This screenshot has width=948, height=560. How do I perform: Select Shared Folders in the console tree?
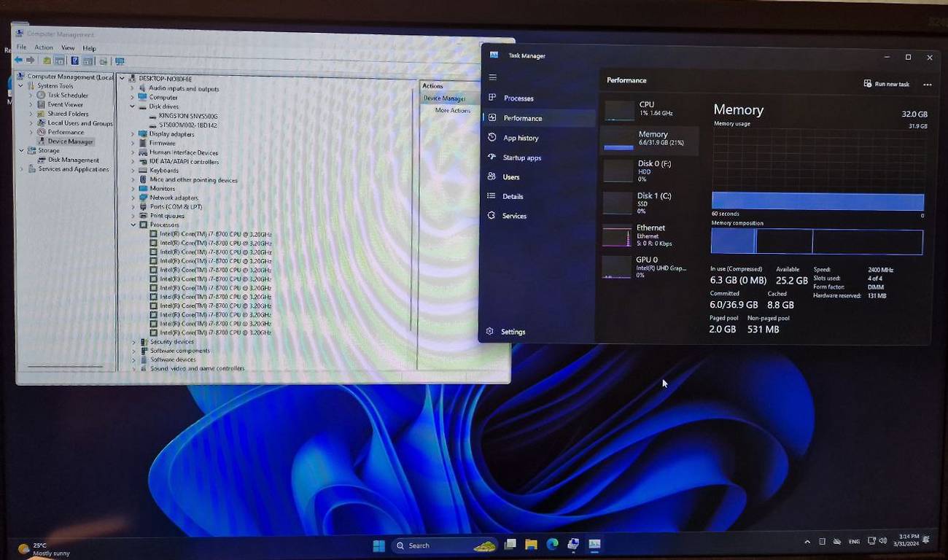pyautogui.click(x=68, y=114)
